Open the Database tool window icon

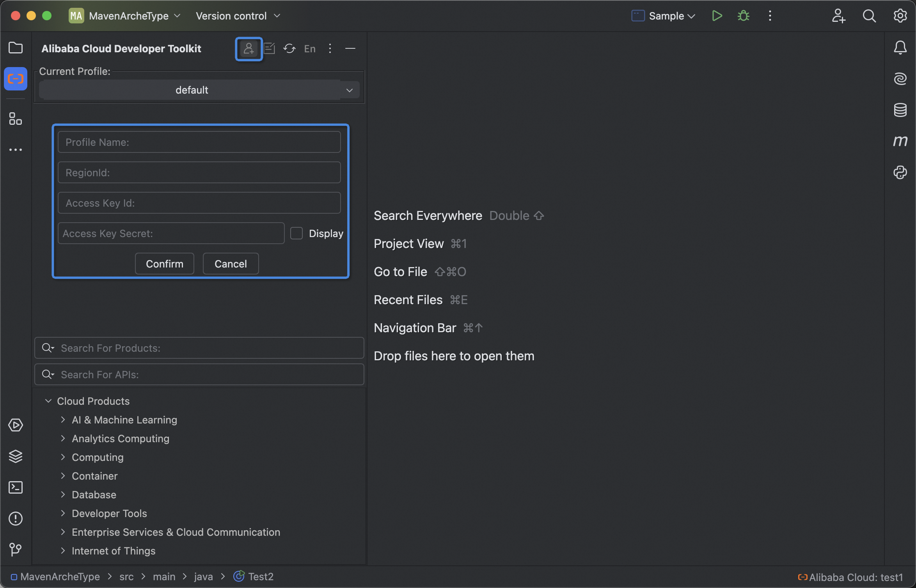pyautogui.click(x=900, y=110)
